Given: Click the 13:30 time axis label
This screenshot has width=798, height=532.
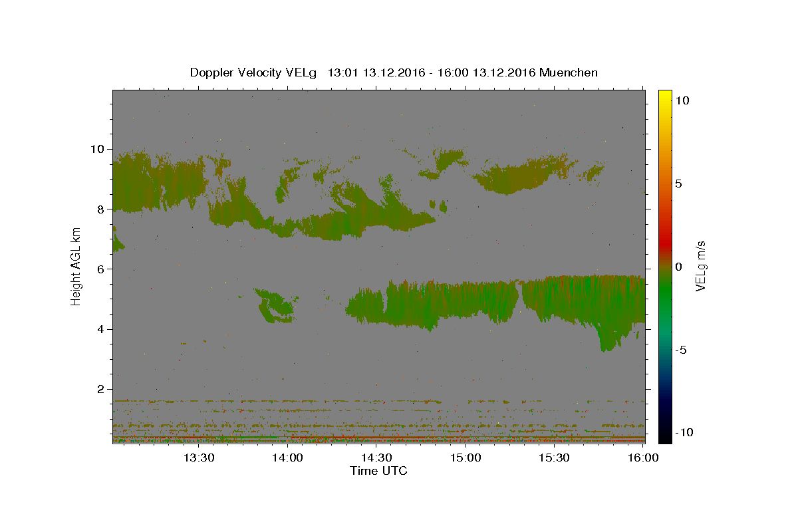Looking at the screenshot, I should pyautogui.click(x=198, y=458).
